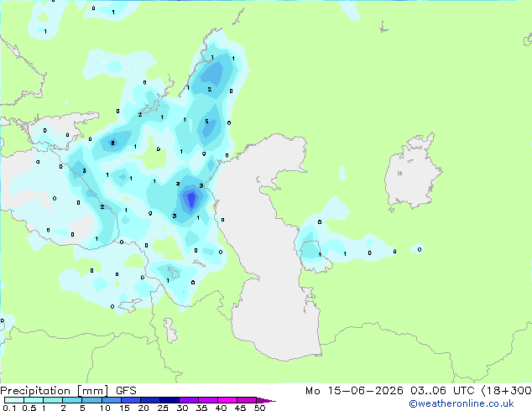
Task: Click the 1–2 mm legend color swatch
Action: coord(53,400)
